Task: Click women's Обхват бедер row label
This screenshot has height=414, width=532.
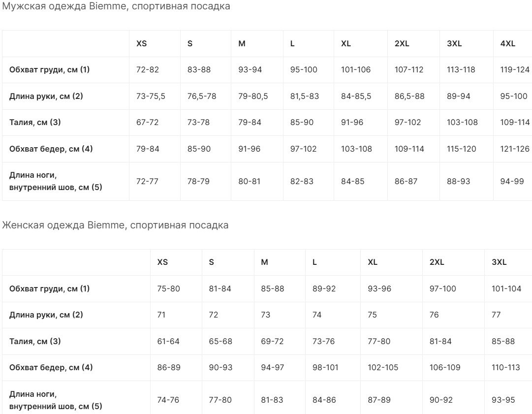Action: coord(51,367)
